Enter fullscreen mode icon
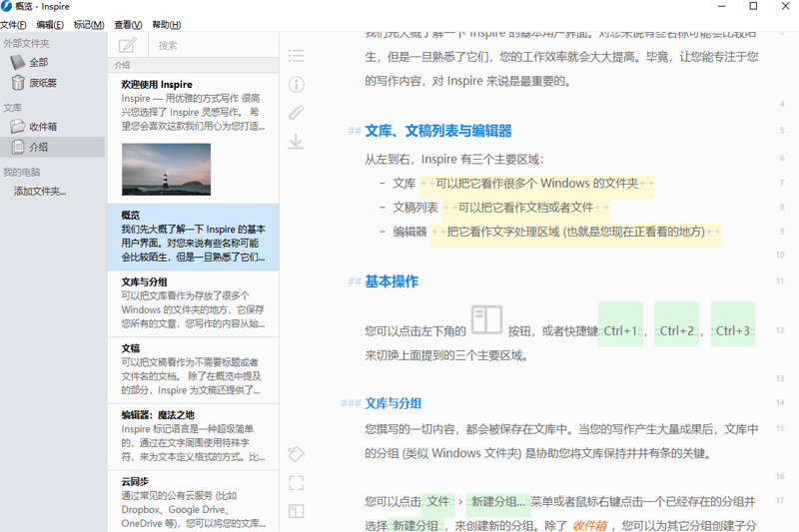The height and width of the screenshot is (532, 799). (x=296, y=483)
